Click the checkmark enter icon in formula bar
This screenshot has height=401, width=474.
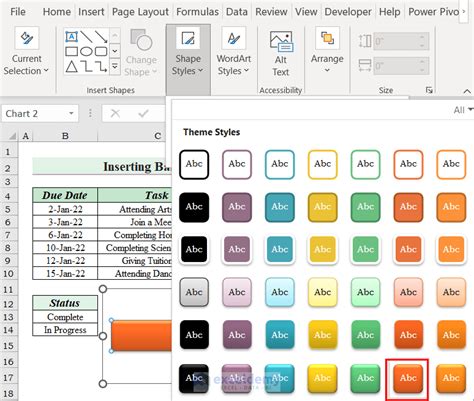coord(143,114)
